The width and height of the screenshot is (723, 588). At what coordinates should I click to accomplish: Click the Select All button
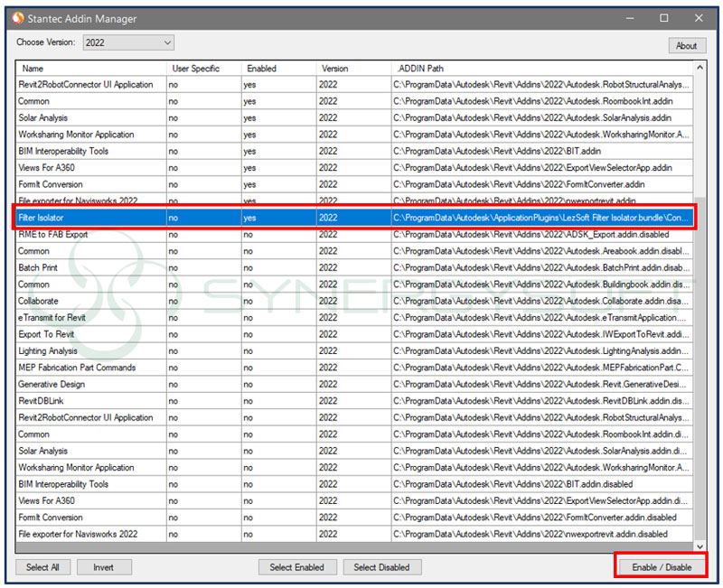[x=42, y=566]
